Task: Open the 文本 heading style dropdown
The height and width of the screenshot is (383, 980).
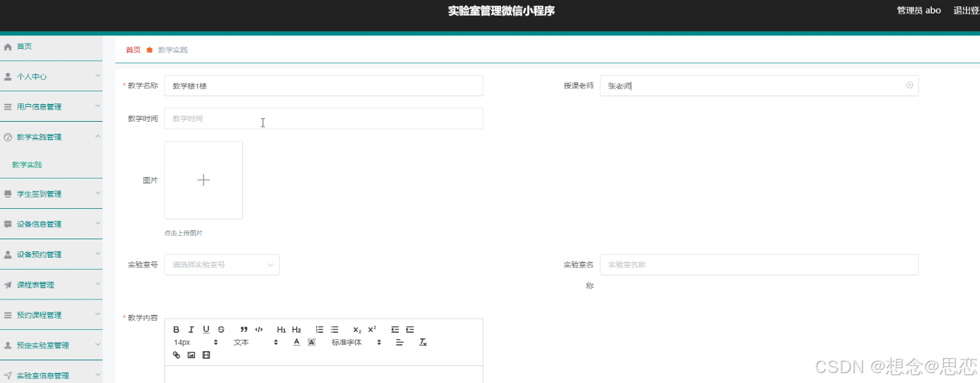Action: click(x=257, y=342)
